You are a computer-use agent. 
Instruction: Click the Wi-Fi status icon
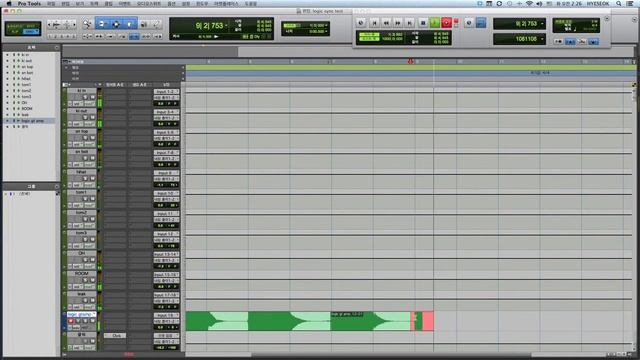pos(529,3)
